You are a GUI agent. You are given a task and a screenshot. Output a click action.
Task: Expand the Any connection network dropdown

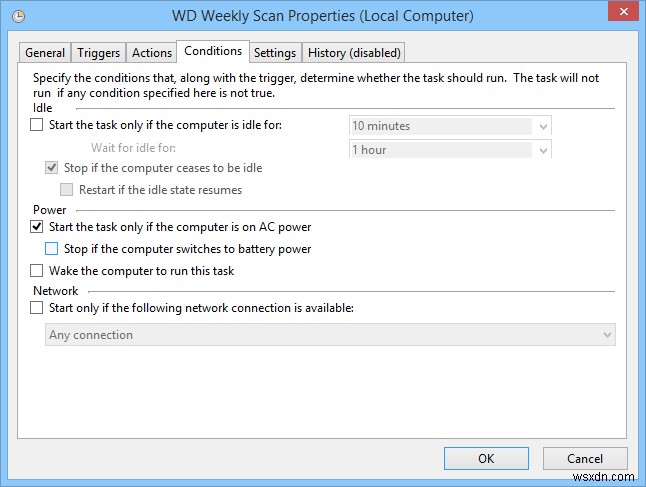tap(330, 335)
